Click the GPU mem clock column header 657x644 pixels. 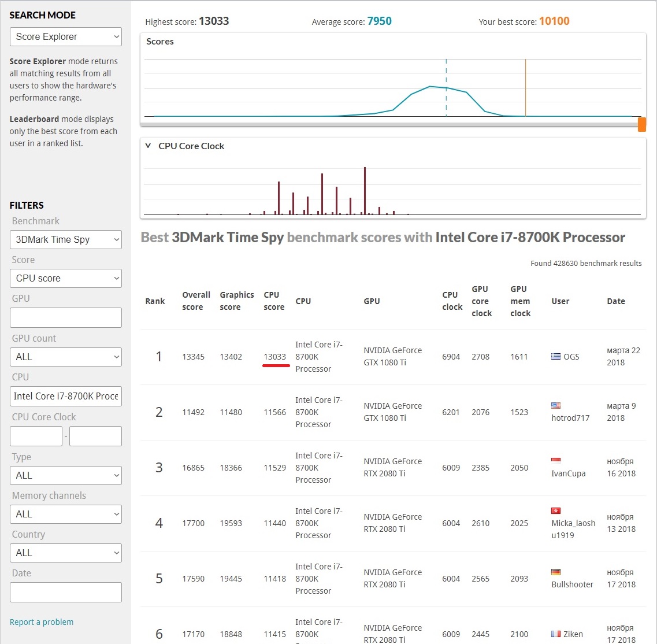(521, 301)
